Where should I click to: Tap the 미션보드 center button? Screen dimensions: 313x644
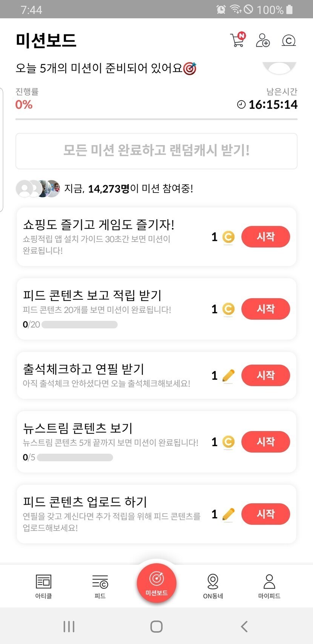coord(156,582)
